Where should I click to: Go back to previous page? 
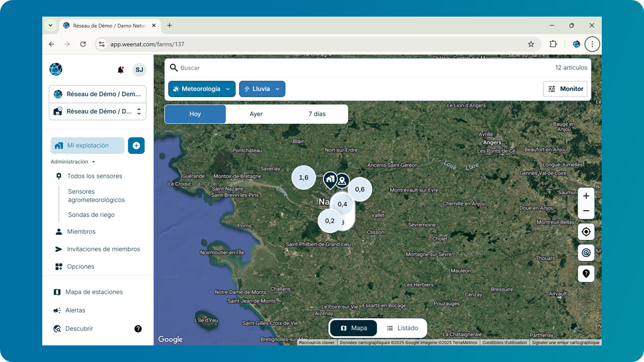[51, 44]
